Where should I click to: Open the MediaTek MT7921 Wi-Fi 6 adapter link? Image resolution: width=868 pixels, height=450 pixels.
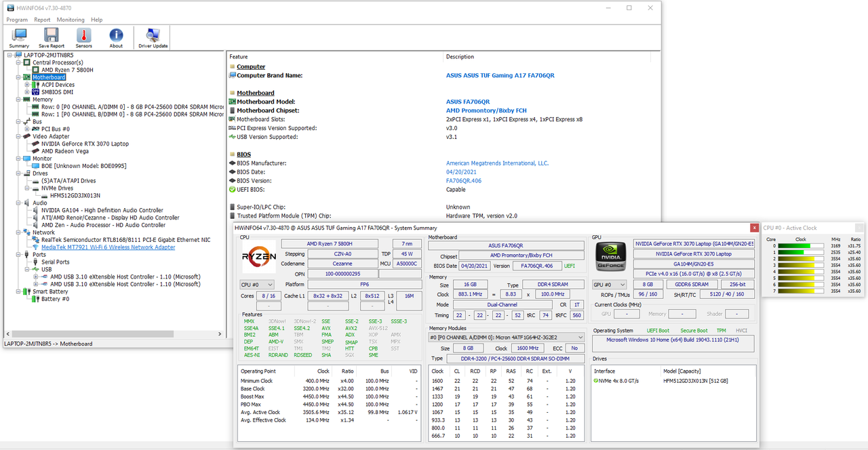coord(108,247)
